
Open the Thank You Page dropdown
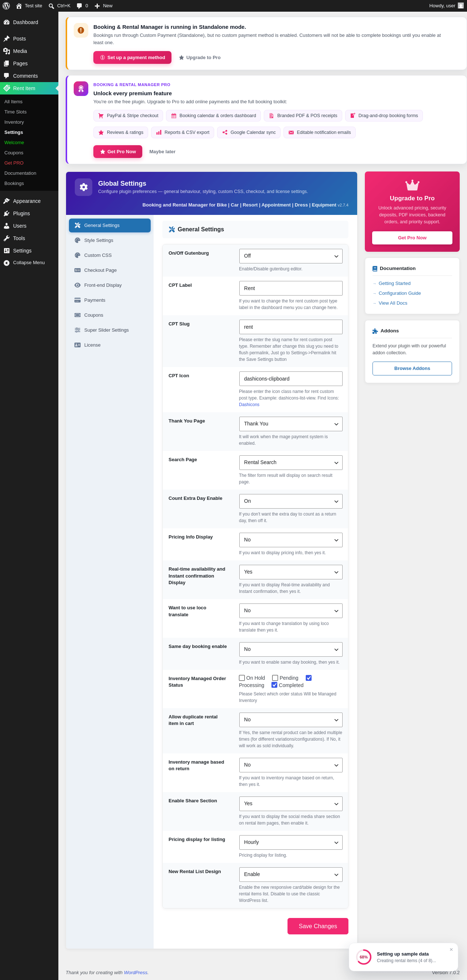click(x=290, y=424)
